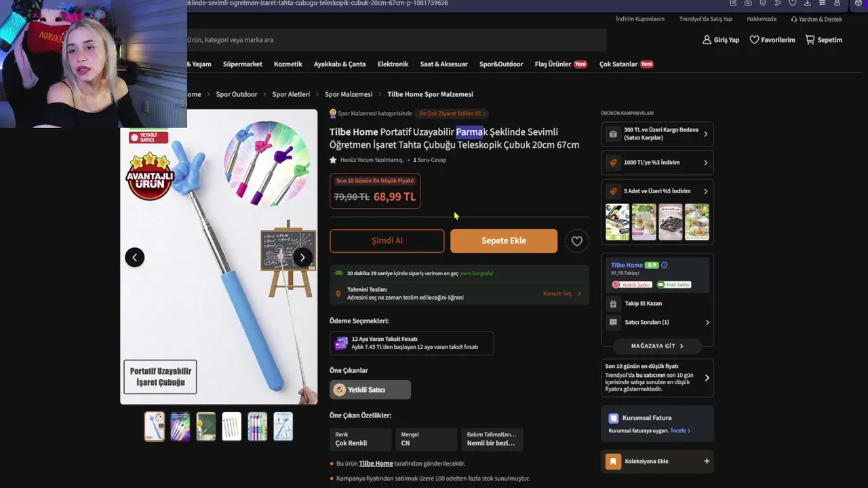
Task: Open Favorilerim heart in header
Action: [x=754, y=40]
